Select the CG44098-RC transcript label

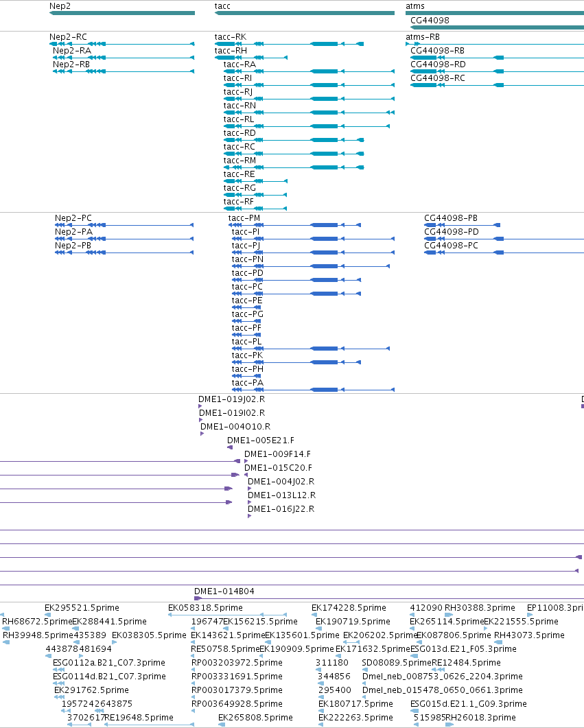[x=438, y=78]
